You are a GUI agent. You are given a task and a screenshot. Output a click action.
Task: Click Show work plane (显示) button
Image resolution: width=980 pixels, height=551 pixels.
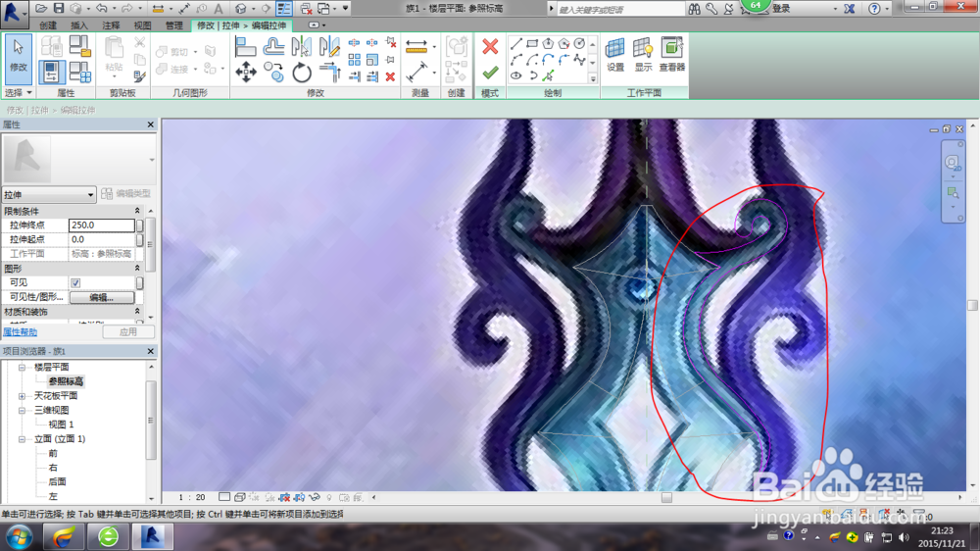[x=643, y=55]
